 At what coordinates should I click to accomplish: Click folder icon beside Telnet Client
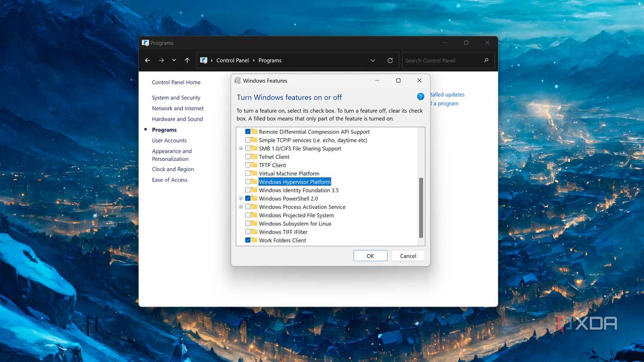(x=254, y=157)
